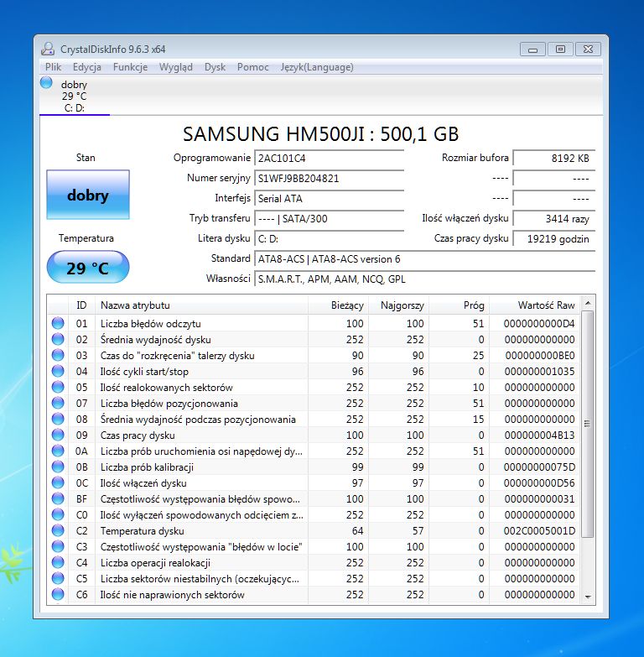Click the Własności field with S.M.A.R.T.
The width and height of the screenshot is (644, 657).
click(424, 279)
